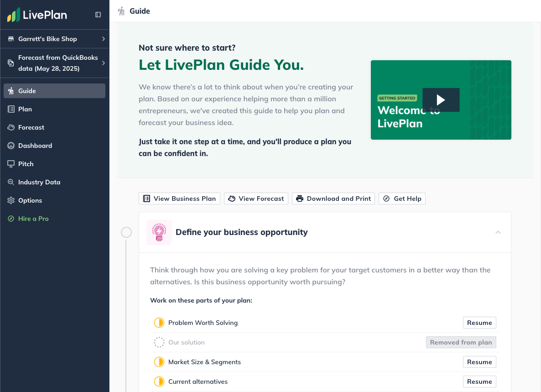Click the Plan notebook icon
Viewport: 541px width, 392px height.
click(11, 109)
